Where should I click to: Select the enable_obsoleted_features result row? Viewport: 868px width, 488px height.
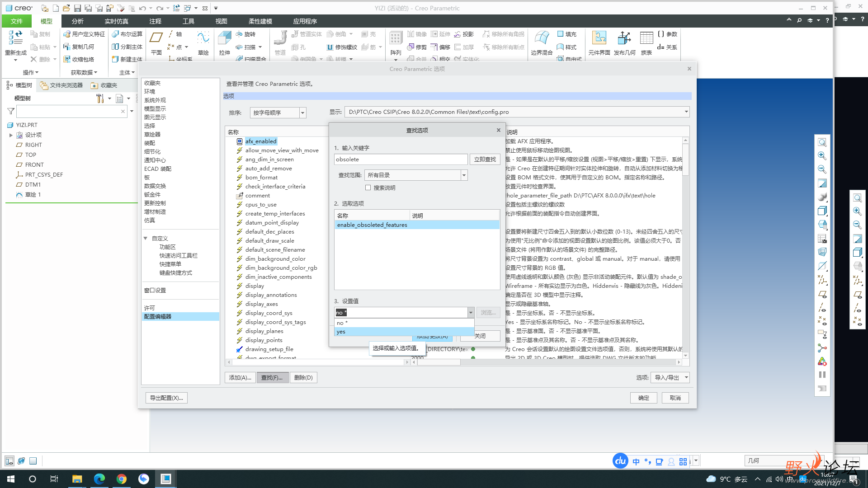(x=417, y=225)
